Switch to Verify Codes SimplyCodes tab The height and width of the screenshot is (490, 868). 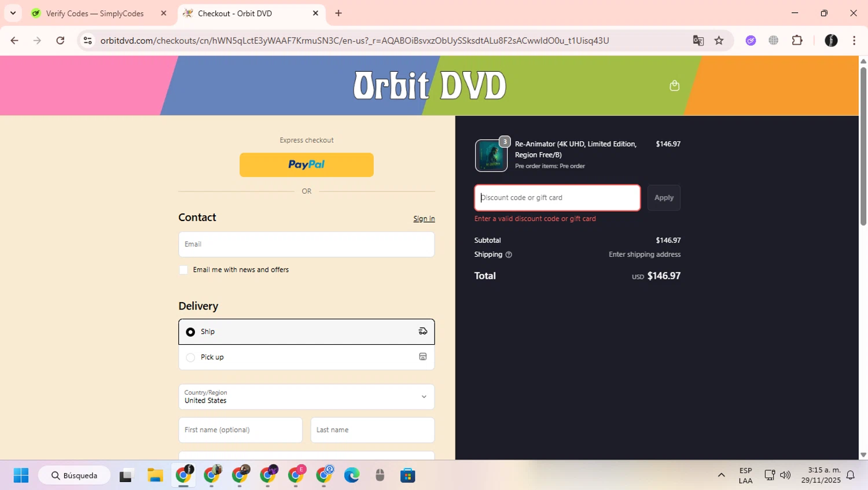pyautogui.click(x=95, y=13)
